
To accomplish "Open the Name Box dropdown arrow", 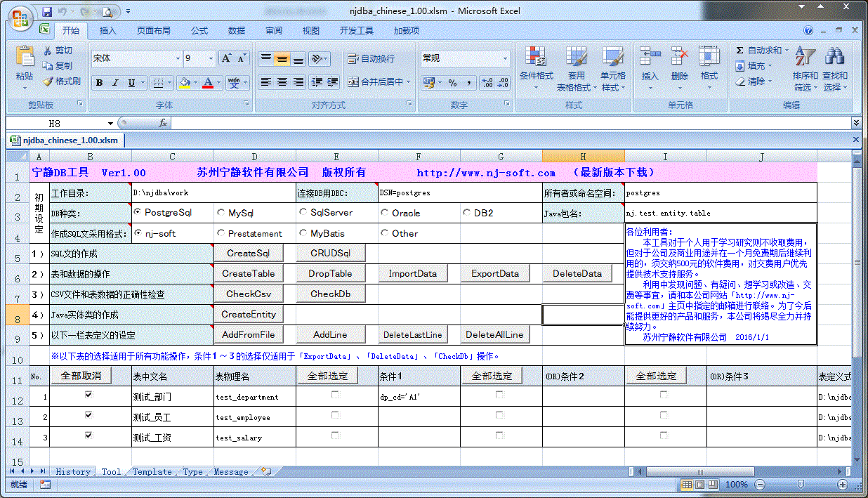I will (x=110, y=123).
